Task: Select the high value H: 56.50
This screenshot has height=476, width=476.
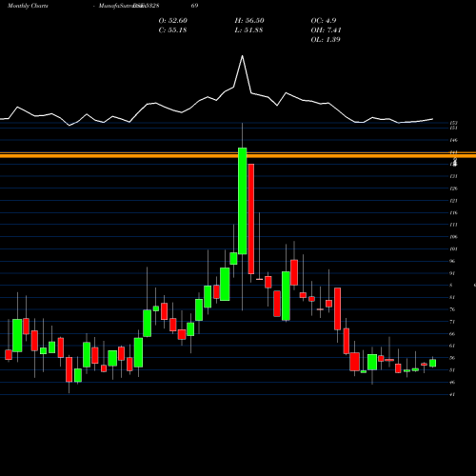Action: [x=249, y=21]
